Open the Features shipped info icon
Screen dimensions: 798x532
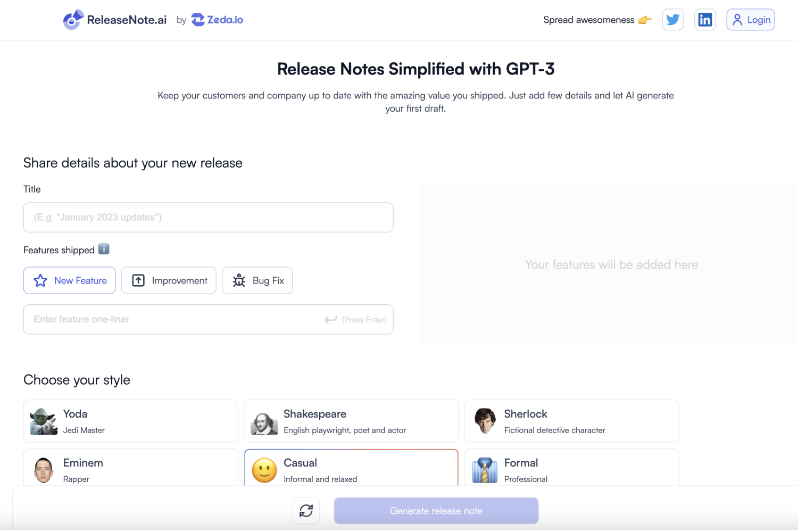pyautogui.click(x=104, y=249)
